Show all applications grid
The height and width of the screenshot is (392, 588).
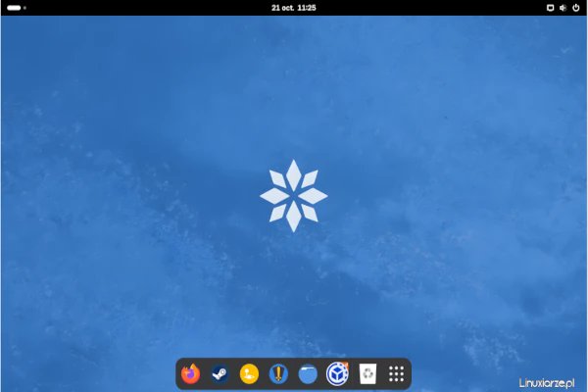396,374
